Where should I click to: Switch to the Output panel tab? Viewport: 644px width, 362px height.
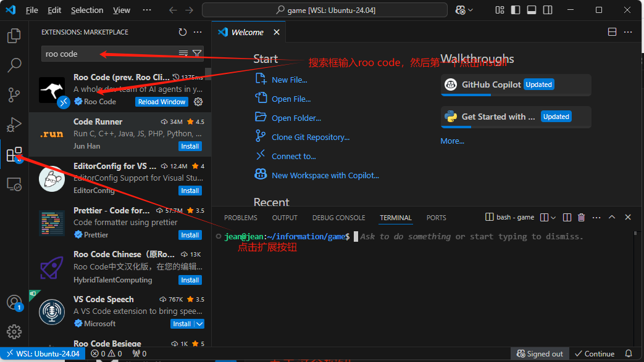coord(285,218)
